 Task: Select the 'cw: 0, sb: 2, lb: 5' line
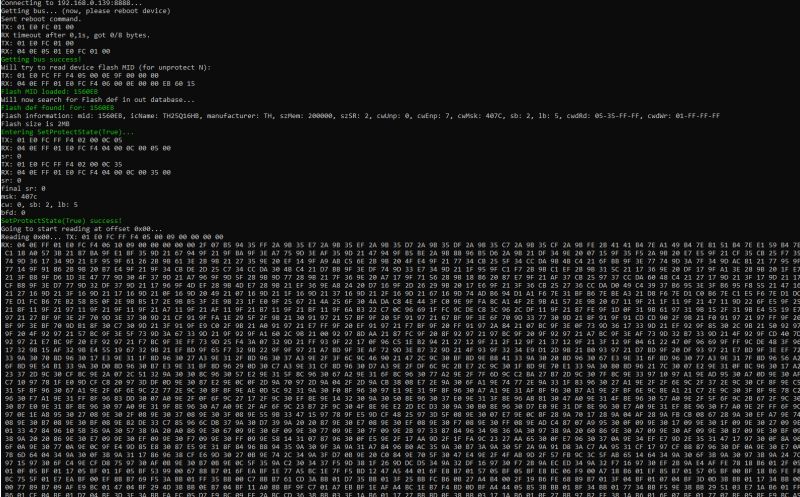click(39, 205)
